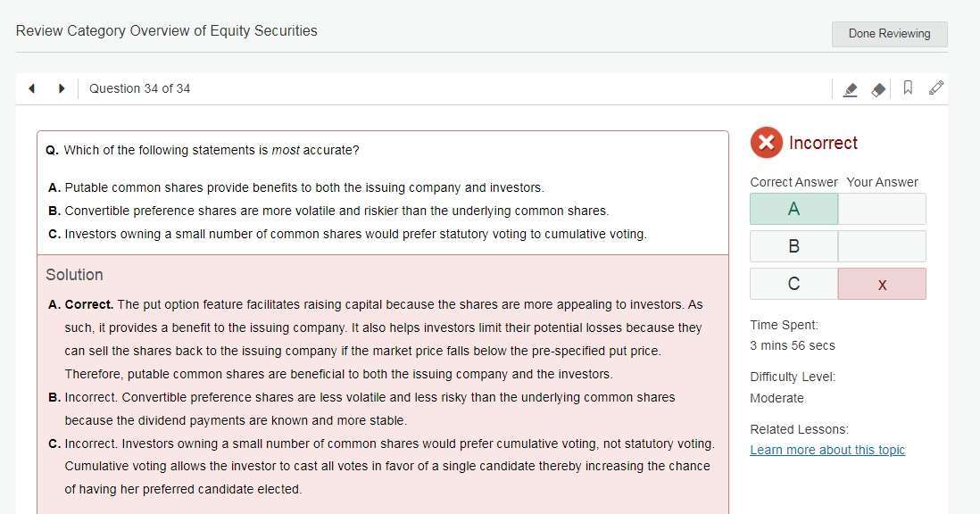Viewport: 980px width, 514px height.
Task: Click the Correct Answer C cell
Action: [793, 284]
